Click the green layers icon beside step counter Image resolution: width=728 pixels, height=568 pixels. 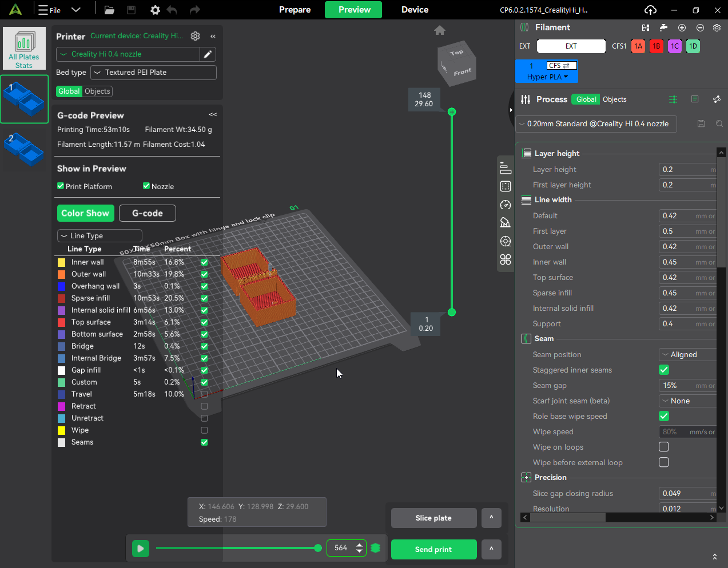376,548
